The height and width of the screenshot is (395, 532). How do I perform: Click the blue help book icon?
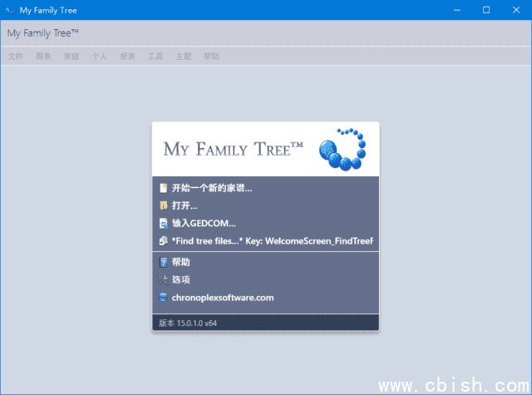164,262
